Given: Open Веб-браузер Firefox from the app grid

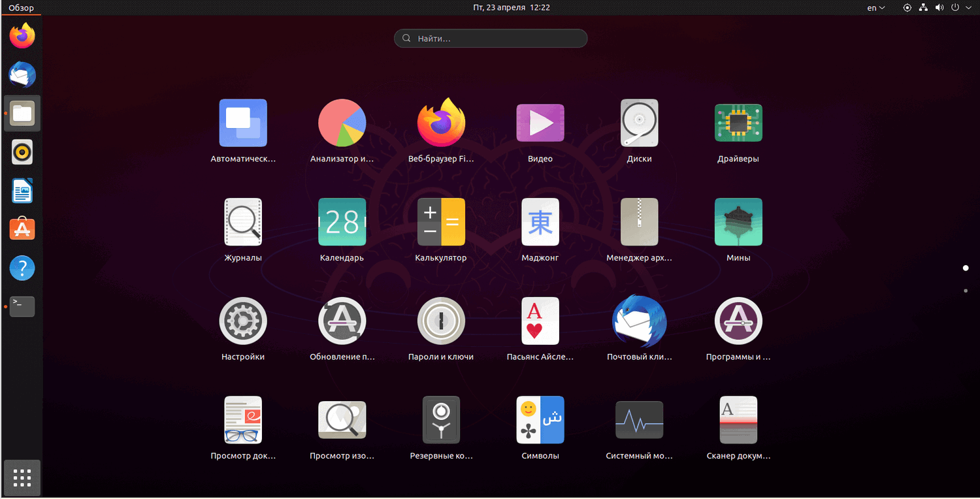Looking at the screenshot, I should click(x=441, y=123).
